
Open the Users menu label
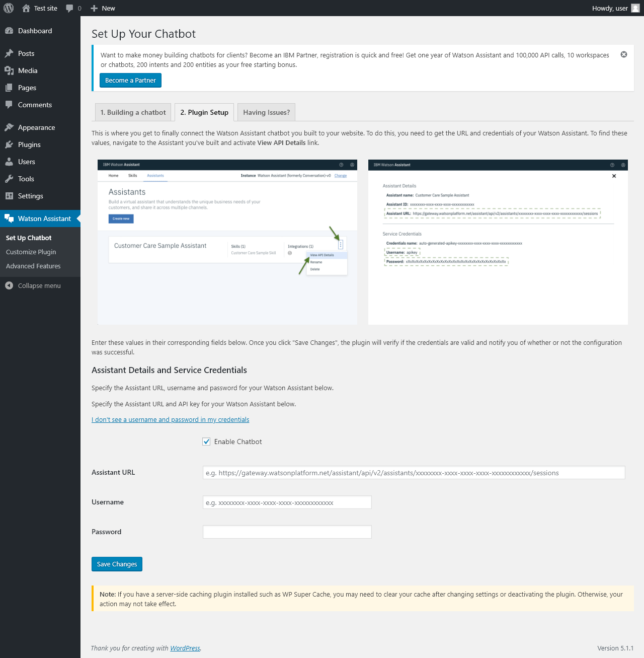[x=27, y=162]
